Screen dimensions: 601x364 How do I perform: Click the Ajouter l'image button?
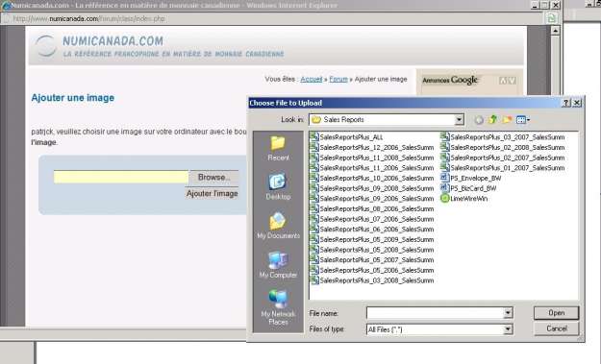click(212, 194)
